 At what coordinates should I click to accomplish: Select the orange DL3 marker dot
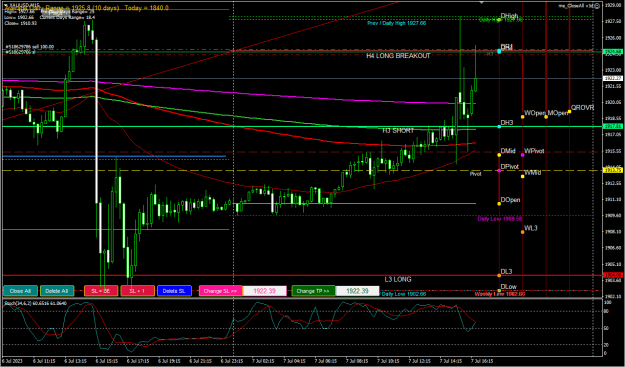pyautogui.click(x=499, y=275)
